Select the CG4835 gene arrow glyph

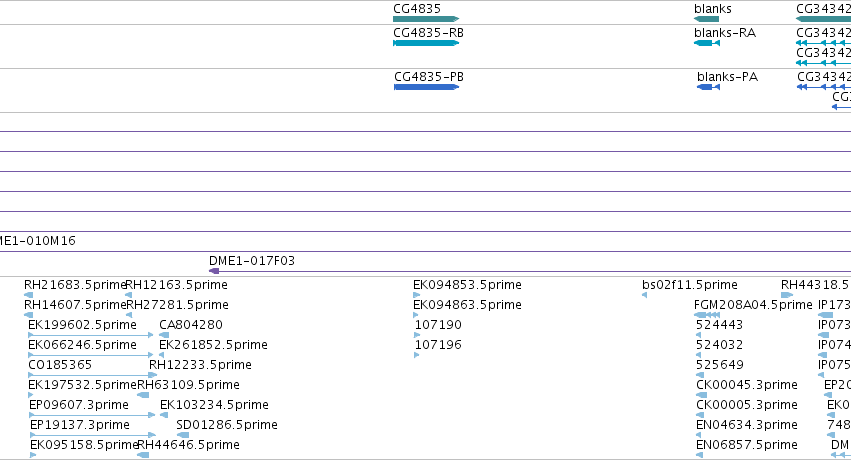pyautogui.click(x=426, y=19)
